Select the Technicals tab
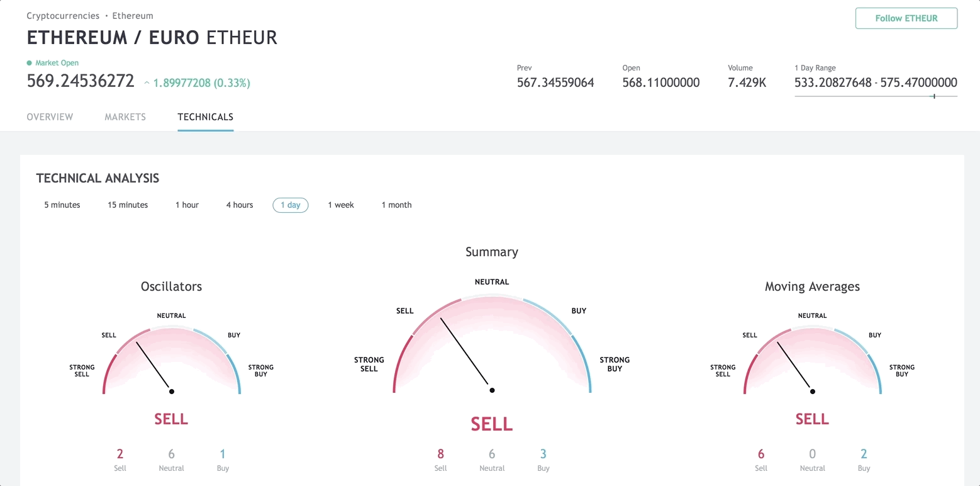980x486 pixels. [206, 117]
